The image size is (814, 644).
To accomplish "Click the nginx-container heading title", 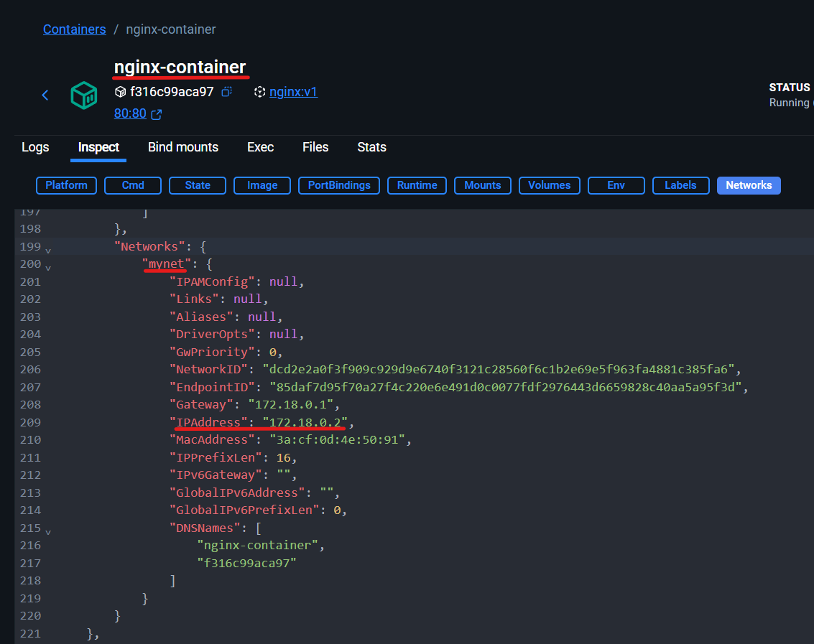I will pyautogui.click(x=180, y=67).
